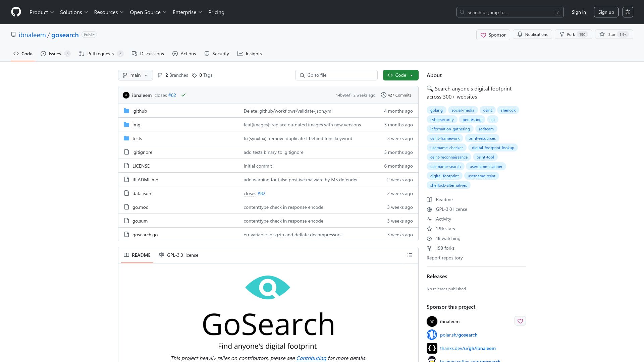Click the thanks.dev braces icon
Viewport: 644px width, 362px height.
(x=432, y=348)
